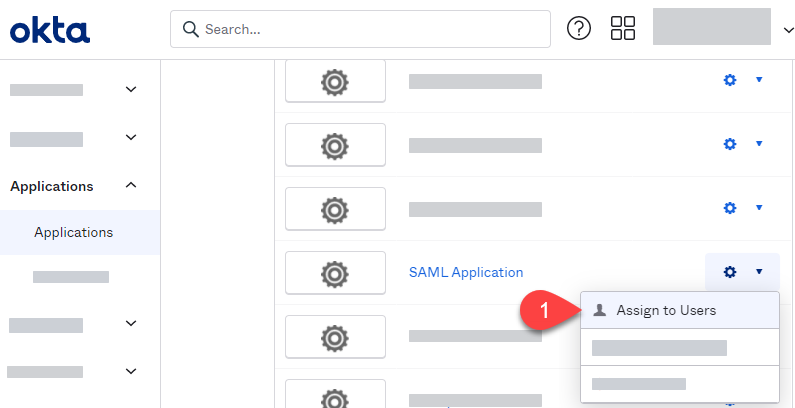Click the settings gear icon in first app row
Viewport: 795px width, 408px height.
(x=730, y=80)
